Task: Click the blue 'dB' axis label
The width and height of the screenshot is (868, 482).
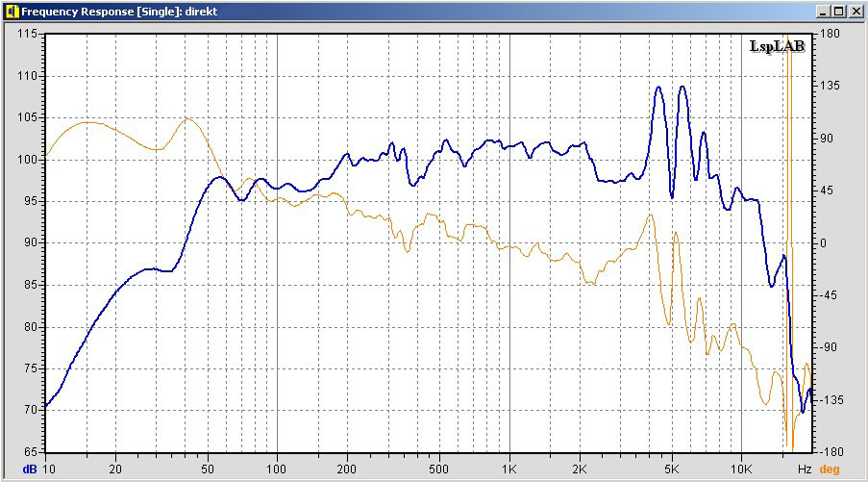Action: (x=30, y=469)
